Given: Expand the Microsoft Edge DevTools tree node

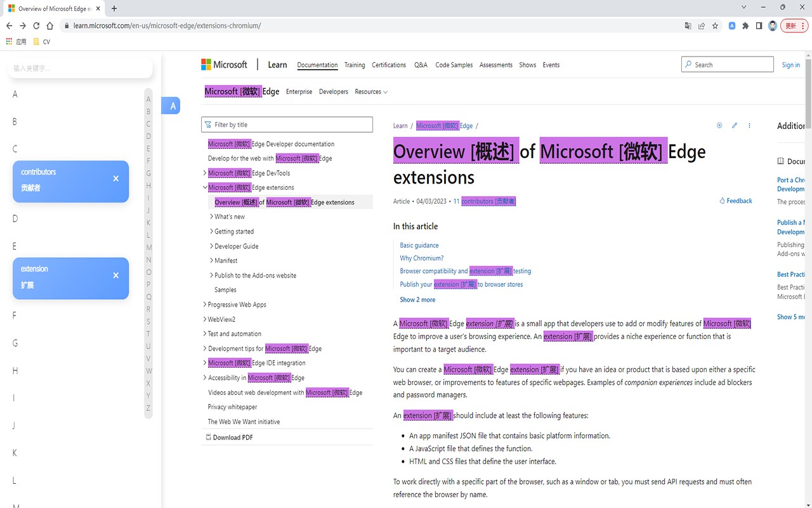Looking at the screenshot, I should tap(205, 173).
